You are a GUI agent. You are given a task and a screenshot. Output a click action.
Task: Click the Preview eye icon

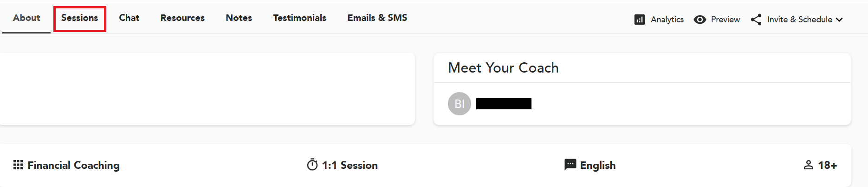700,20
